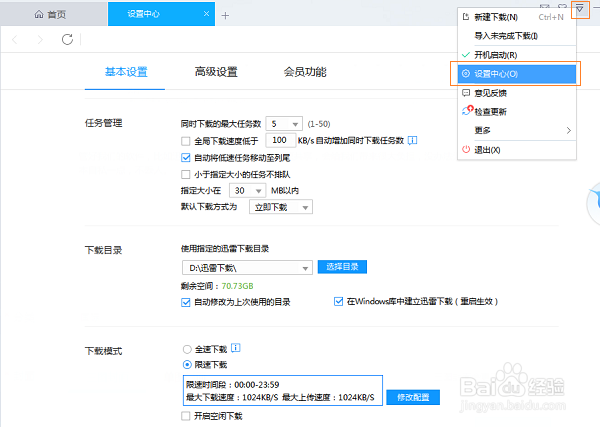This screenshot has width=600, height=427.
Task: Click the 意见反馈 chat icon
Action: point(466,93)
